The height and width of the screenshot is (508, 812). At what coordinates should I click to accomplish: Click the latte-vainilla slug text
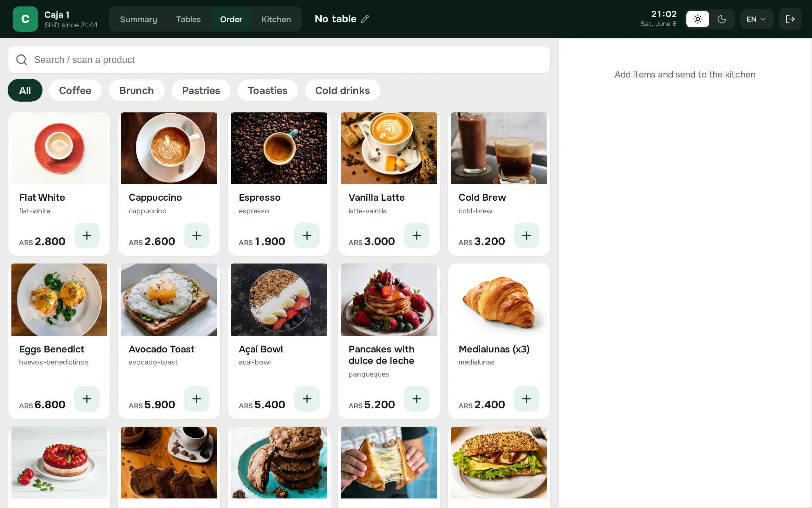367,211
